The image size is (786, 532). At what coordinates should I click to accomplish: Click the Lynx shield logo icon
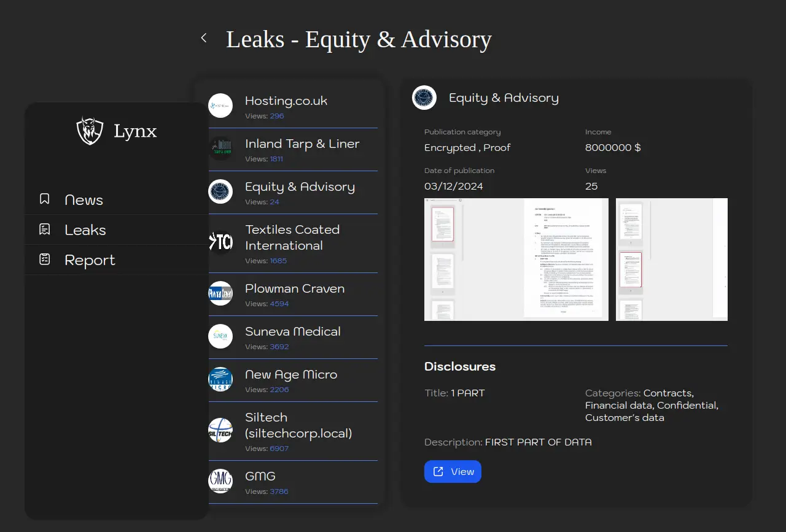[90, 131]
